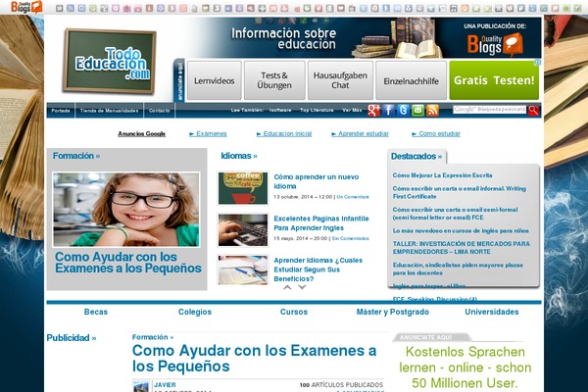The height and width of the screenshot is (392, 588).
Task: Click the green Gratis Testen! button
Action: [494, 80]
